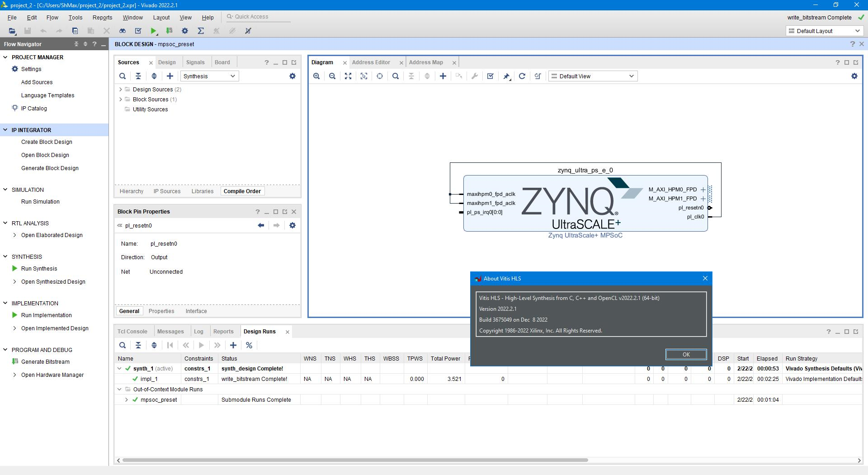Click Run Synthesis in Flow Navigator
This screenshot has height=475, width=868.
click(x=39, y=269)
